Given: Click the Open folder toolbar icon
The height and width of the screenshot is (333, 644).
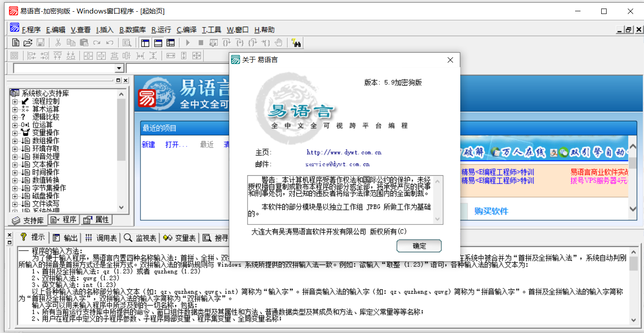Looking at the screenshot, I should click(x=28, y=43).
